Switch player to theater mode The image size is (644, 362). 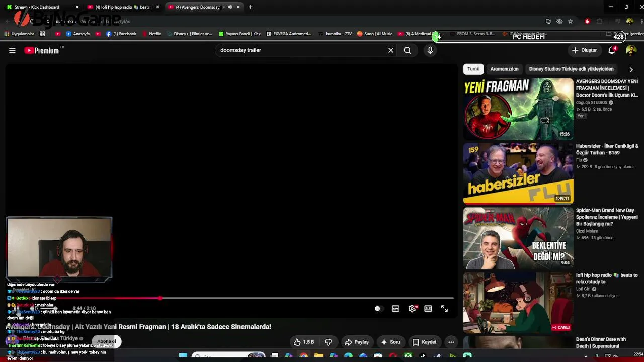click(428, 309)
